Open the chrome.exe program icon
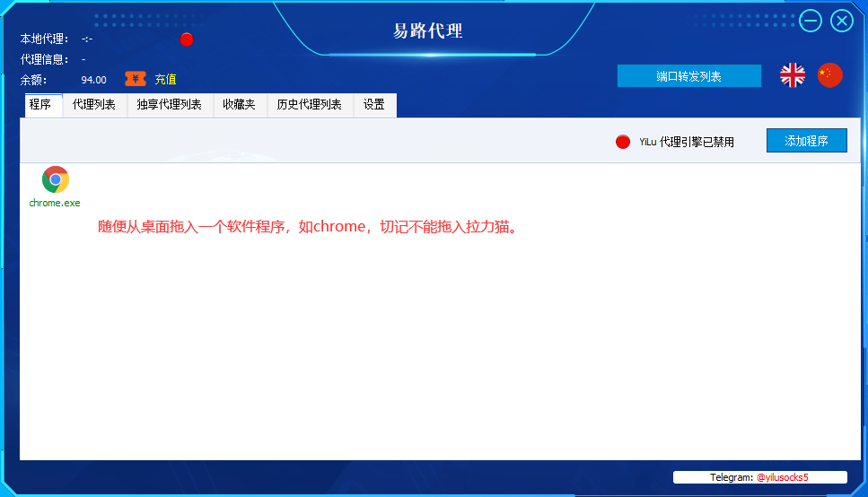 pos(56,179)
